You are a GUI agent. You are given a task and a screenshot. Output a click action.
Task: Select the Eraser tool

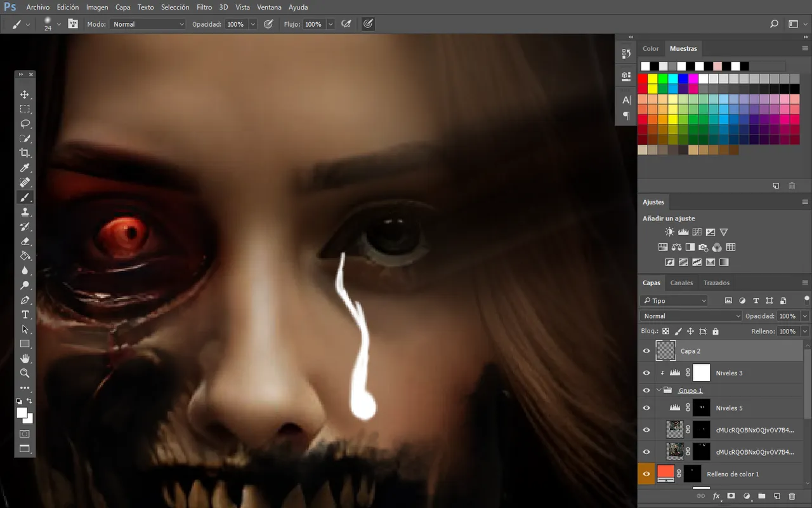pos(25,241)
